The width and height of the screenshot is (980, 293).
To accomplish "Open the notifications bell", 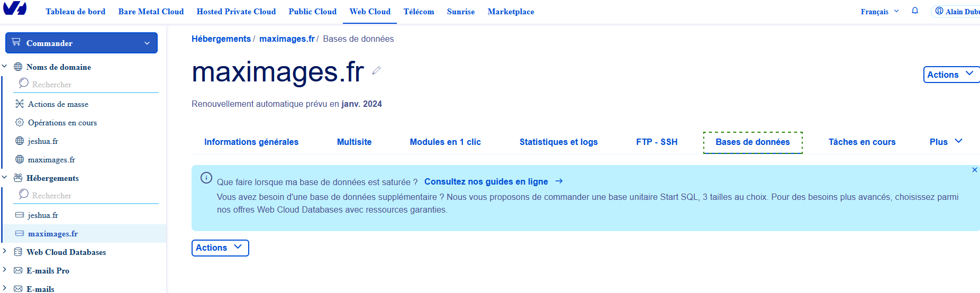I will click(x=915, y=11).
